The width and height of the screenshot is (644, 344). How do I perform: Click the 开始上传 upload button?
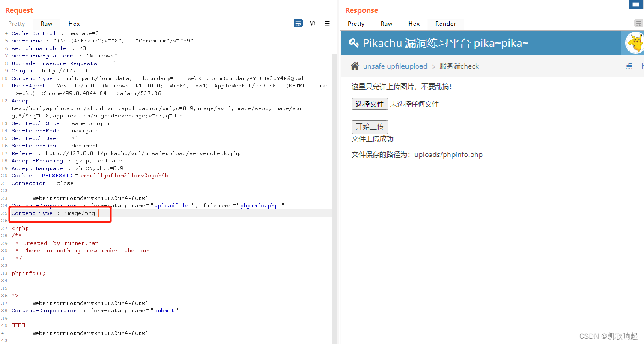[370, 127]
